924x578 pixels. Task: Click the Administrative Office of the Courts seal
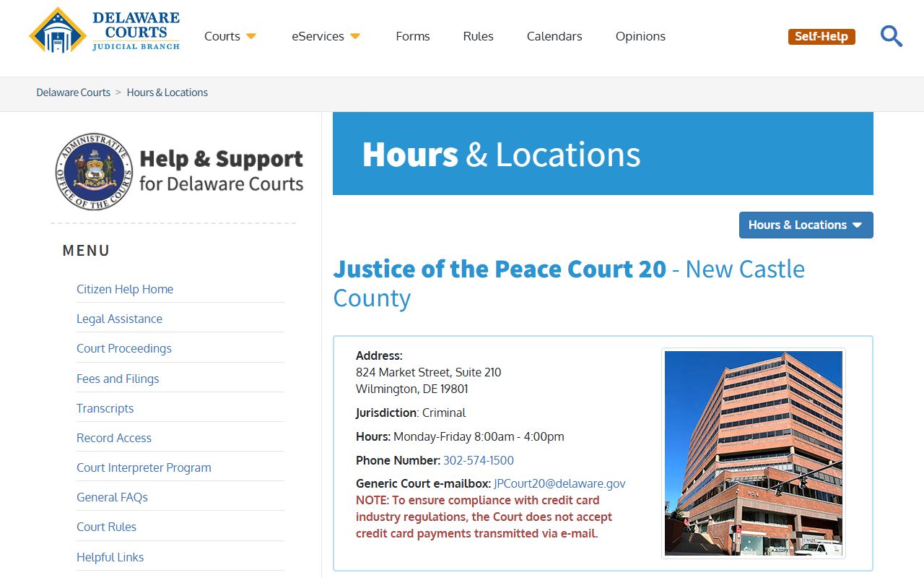coord(94,171)
